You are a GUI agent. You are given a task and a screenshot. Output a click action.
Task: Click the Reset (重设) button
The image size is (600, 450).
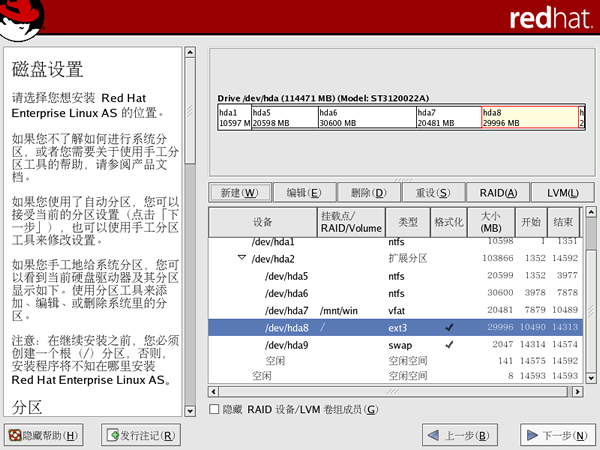pyautogui.click(x=433, y=192)
